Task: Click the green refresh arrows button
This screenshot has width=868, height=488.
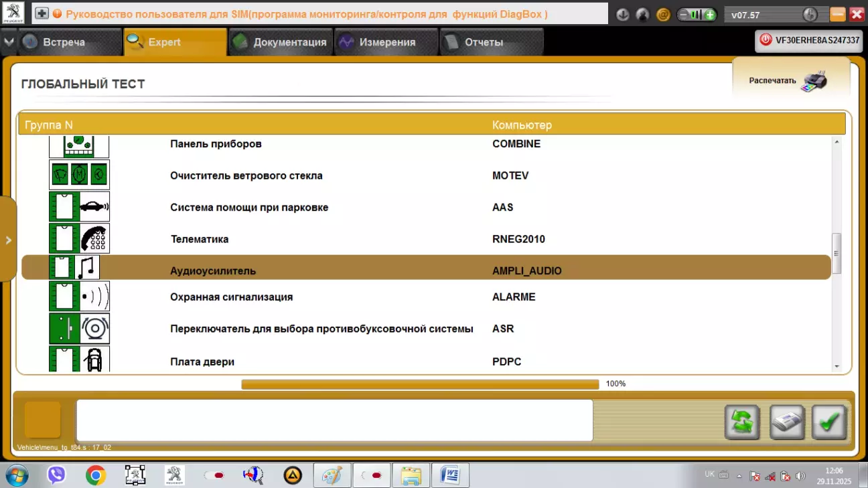Action: click(742, 422)
